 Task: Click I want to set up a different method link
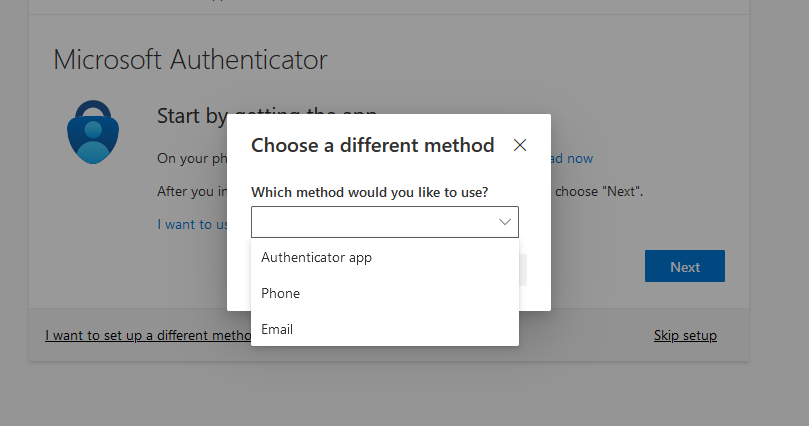coord(148,336)
